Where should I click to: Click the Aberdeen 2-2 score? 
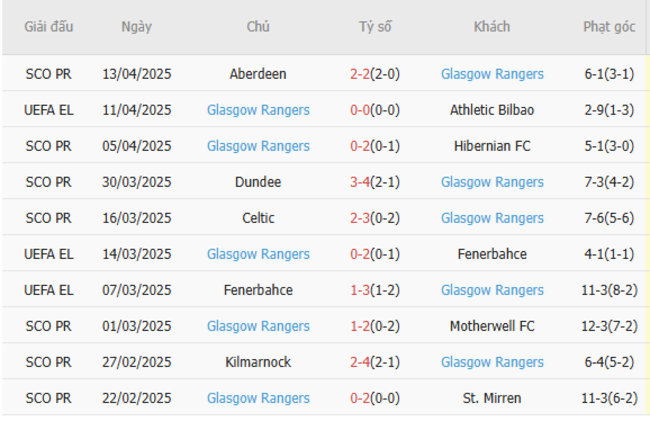[x=360, y=74]
